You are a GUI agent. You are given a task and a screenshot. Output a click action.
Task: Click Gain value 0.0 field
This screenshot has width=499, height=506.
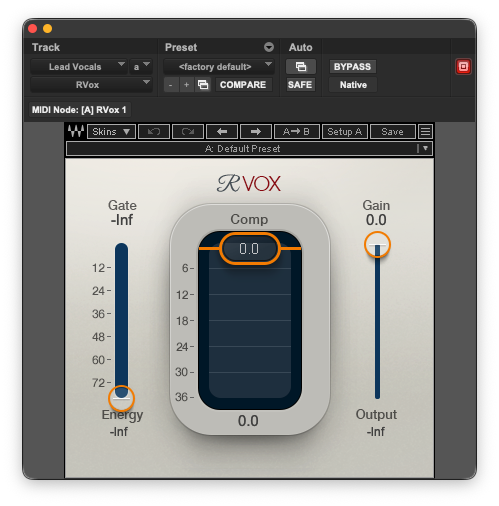coord(376,220)
